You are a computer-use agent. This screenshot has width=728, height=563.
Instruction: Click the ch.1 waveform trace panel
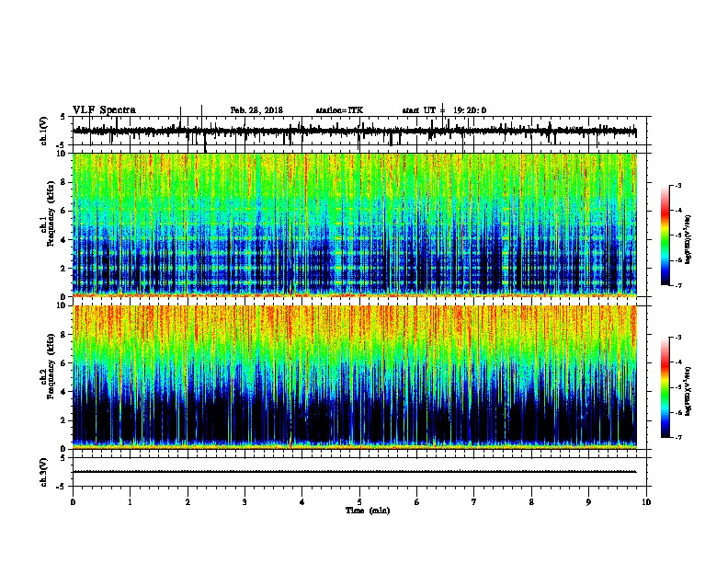click(361, 131)
